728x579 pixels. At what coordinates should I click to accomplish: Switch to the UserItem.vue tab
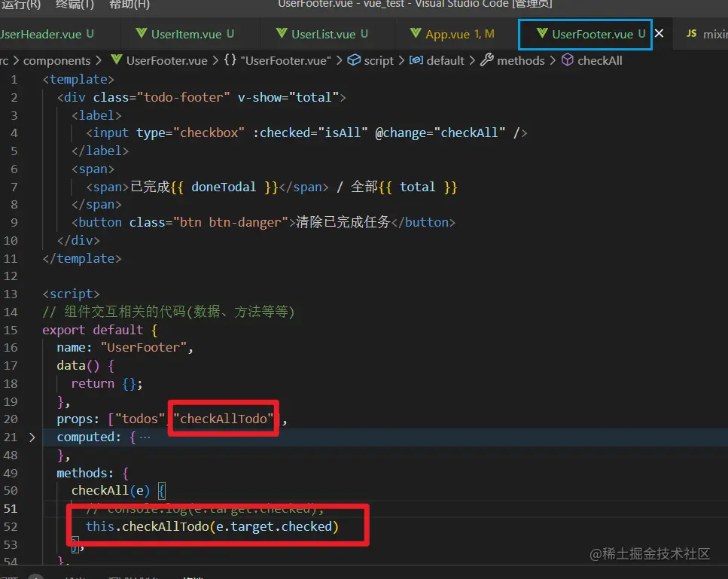point(184,35)
